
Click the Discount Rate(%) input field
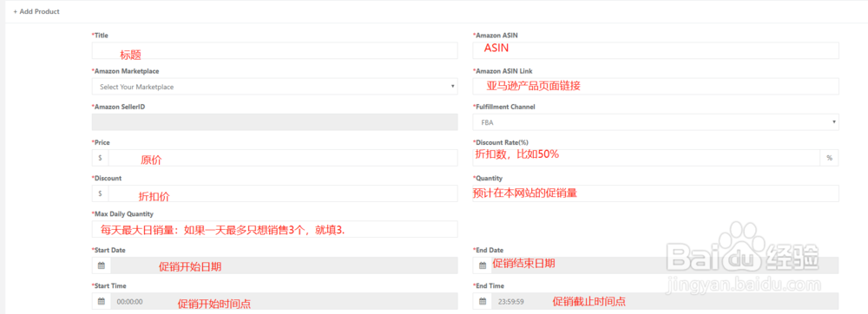[646, 158]
